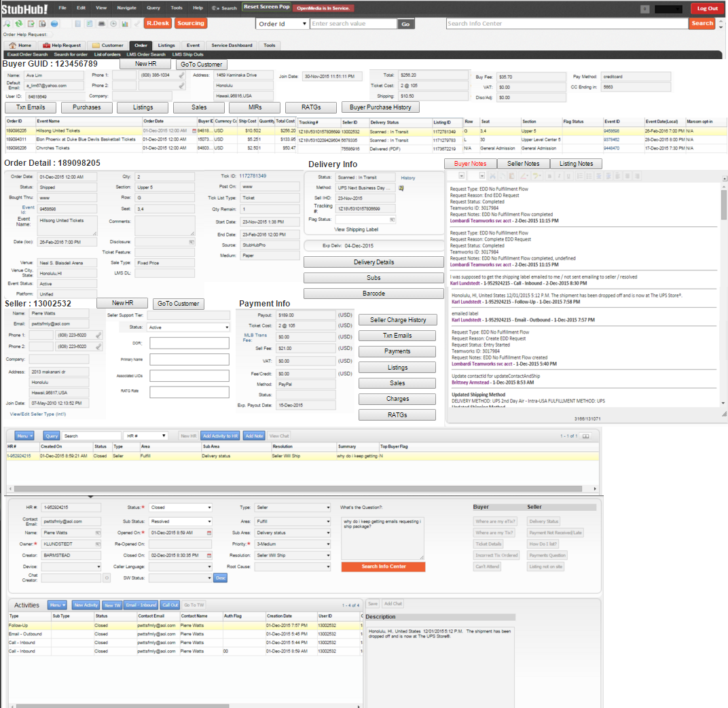Click the LMS Ship Outs submenu item
Screen dimensions: 728x708
[x=187, y=55]
